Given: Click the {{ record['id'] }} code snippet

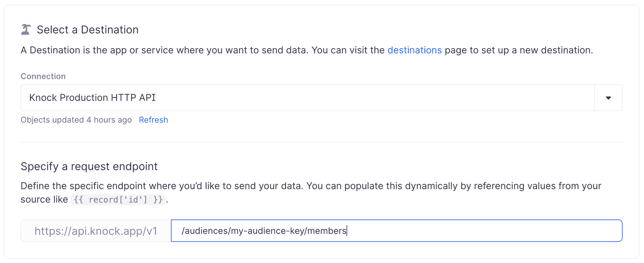Looking at the screenshot, I should pyautogui.click(x=118, y=200).
